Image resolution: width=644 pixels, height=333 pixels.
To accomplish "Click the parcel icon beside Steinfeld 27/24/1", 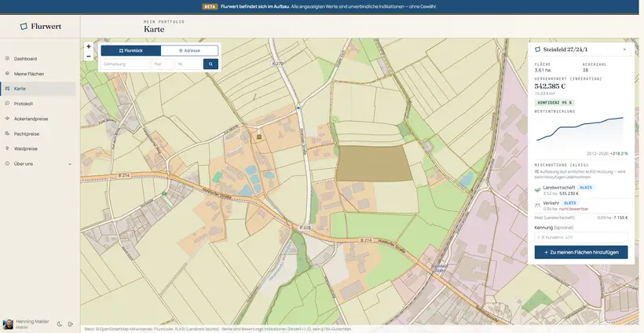I will tap(538, 49).
